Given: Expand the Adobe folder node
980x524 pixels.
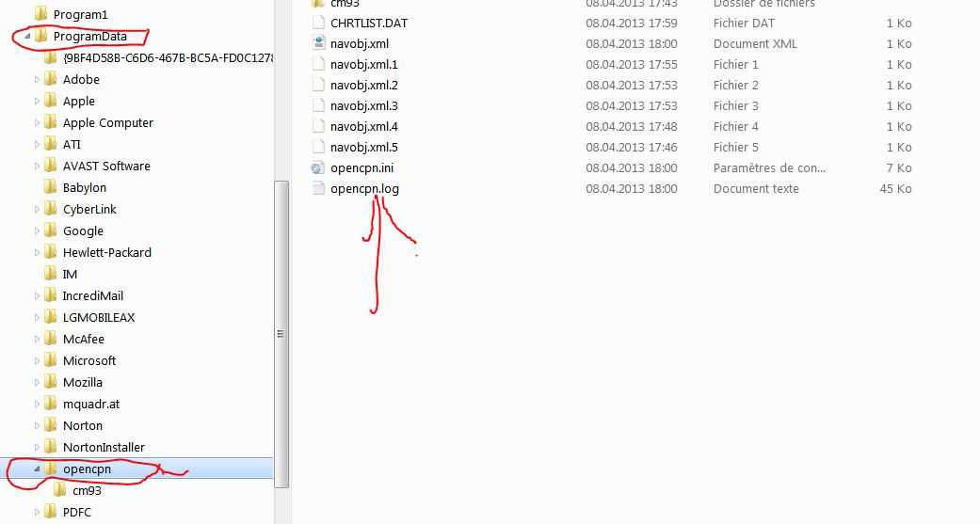Looking at the screenshot, I should (37, 80).
